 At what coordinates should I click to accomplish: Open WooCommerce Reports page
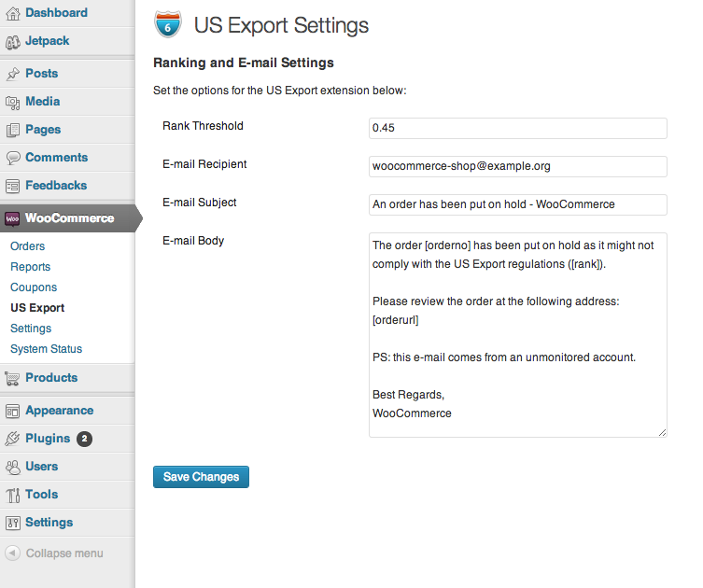pos(30,267)
